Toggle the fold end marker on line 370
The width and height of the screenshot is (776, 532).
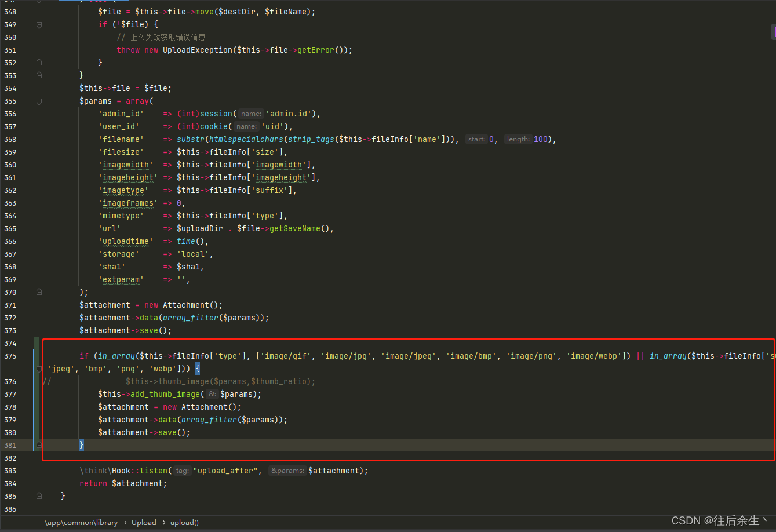pyautogui.click(x=39, y=292)
